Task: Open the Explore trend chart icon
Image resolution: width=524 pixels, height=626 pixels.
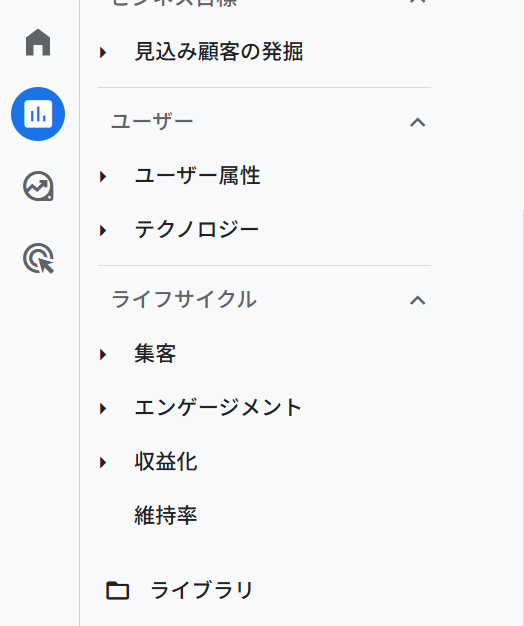Action: 38,186
